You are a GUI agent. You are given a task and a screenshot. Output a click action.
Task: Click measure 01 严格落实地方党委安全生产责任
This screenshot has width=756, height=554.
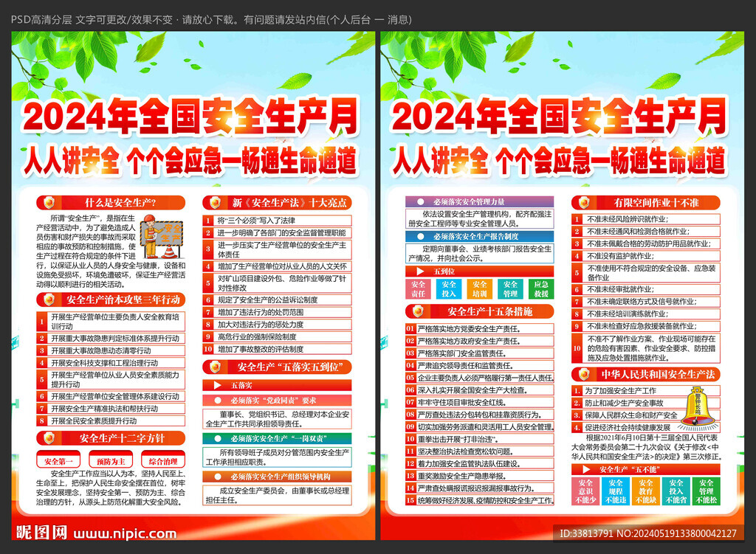[480, 329]
